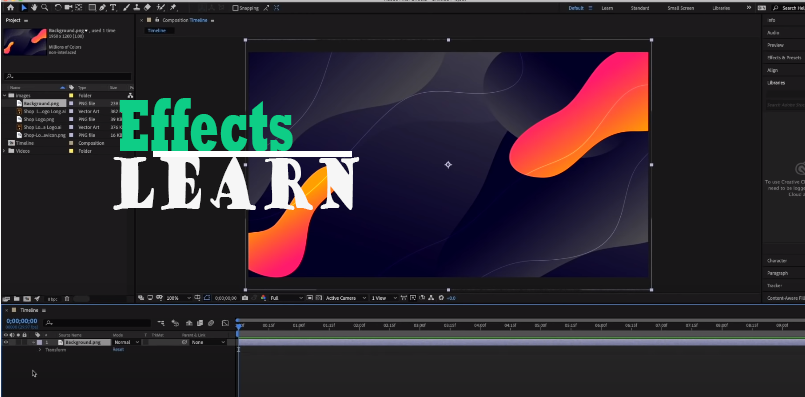Open grid and guide options in viewer
Screen dimensions: 805x397
point(198,298)
